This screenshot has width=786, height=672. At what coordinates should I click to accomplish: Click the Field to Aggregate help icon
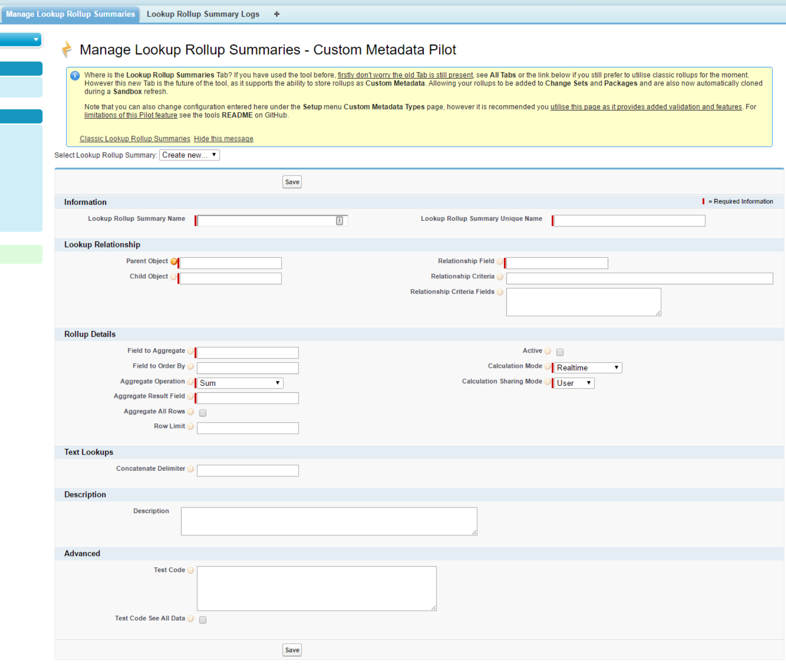[x=190, y=351]
